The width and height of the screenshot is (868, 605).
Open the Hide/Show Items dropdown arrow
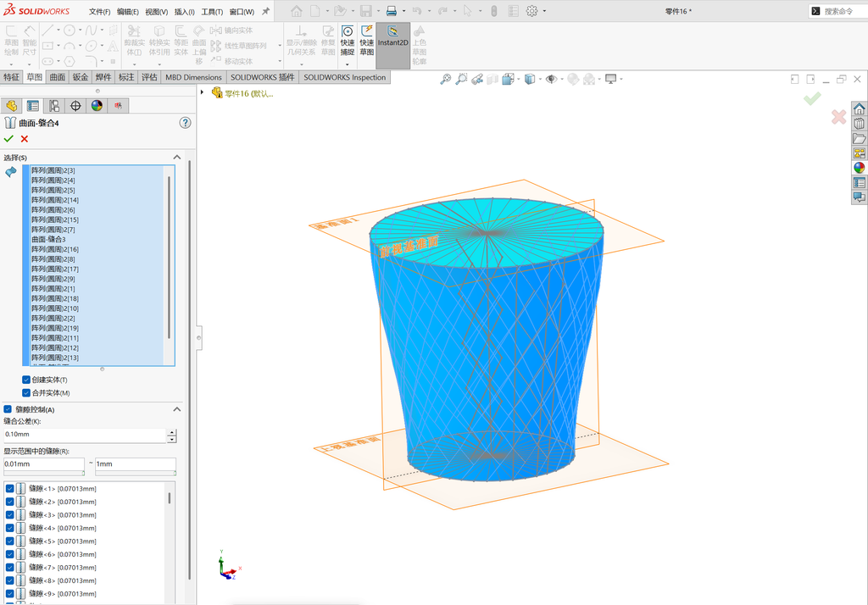click(562, 80)
